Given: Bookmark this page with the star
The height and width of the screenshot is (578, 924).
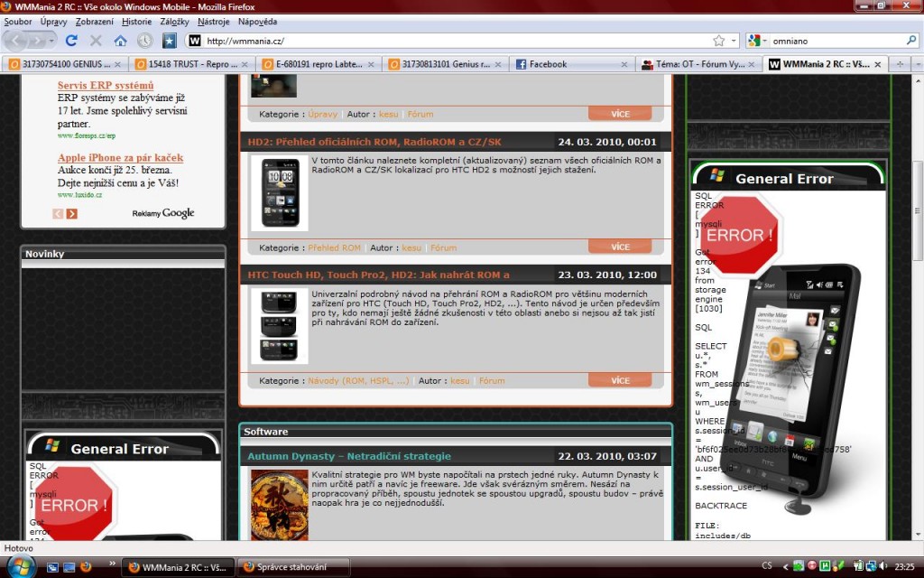Looking at the screenshot, I should 719,41.
